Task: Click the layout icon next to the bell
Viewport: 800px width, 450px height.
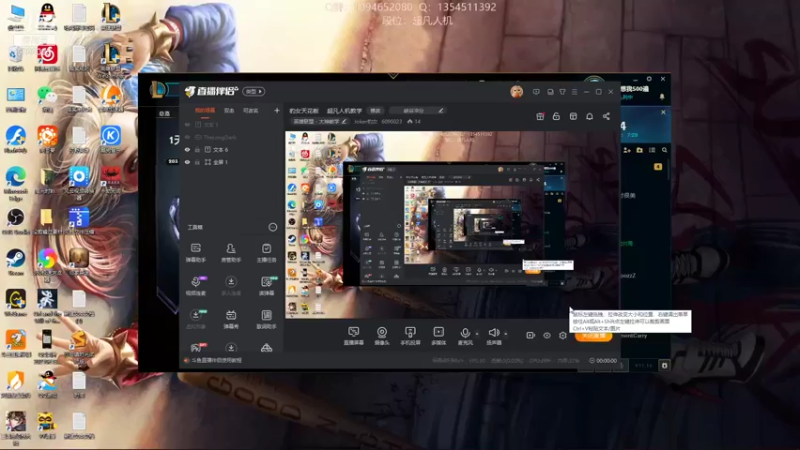Action: coord(573,116)
